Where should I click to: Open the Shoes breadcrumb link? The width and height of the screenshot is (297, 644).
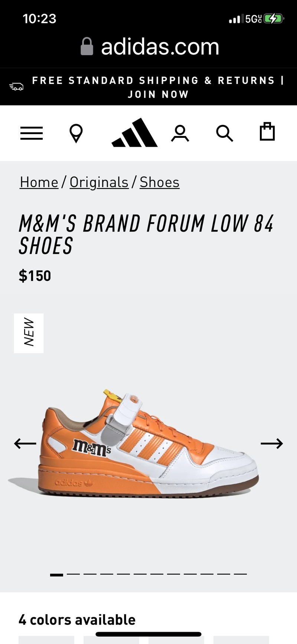coord(160,182)
